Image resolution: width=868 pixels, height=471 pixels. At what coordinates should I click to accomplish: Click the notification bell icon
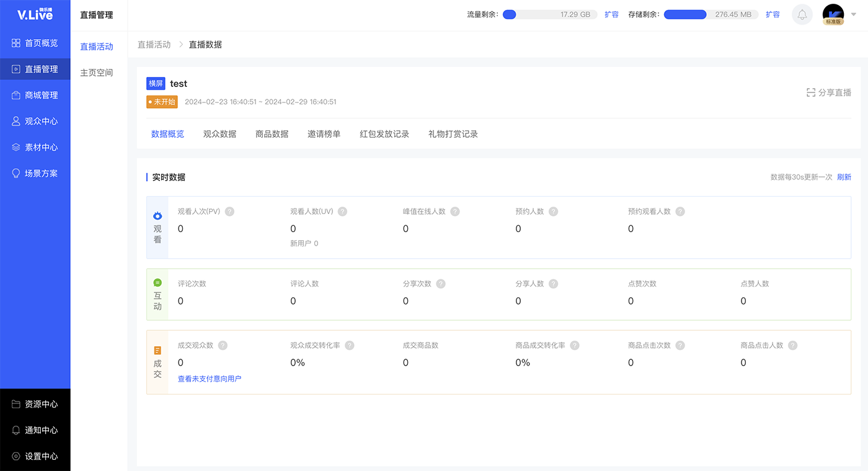point(802,15)
